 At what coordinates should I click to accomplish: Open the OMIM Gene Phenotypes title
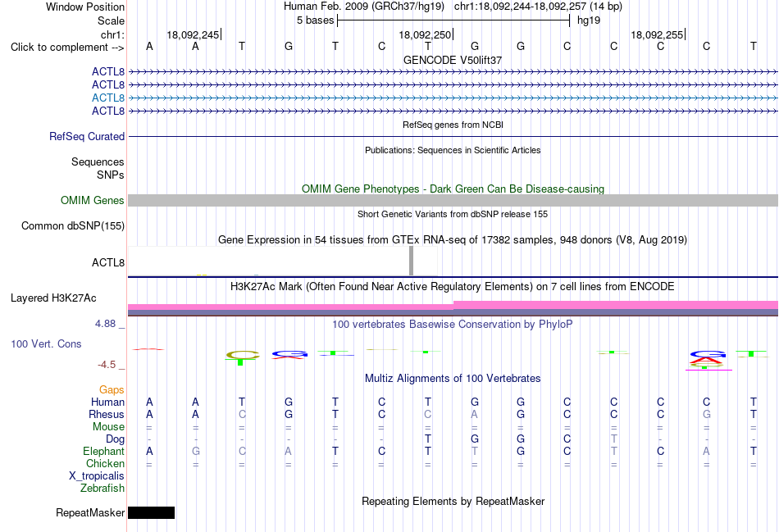(453, 189)
